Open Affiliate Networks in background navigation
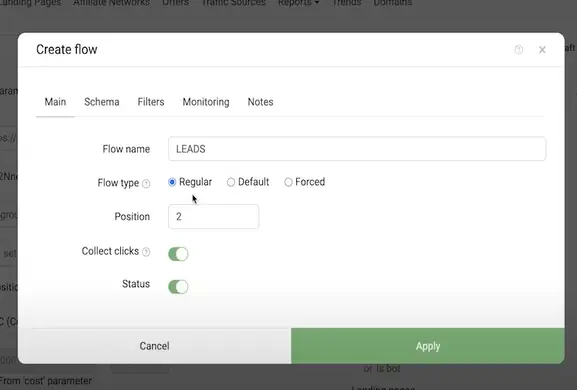 click(111, 3)
